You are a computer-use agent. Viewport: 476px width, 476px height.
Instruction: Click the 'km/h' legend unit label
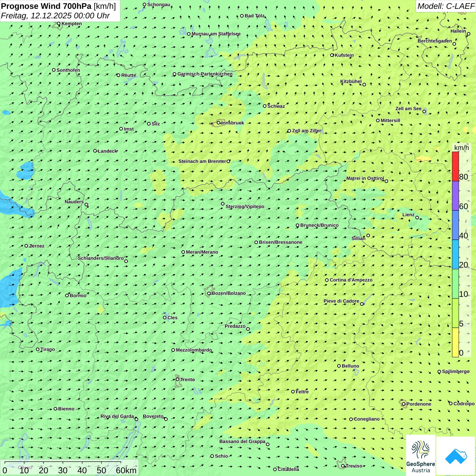click(462, 148)
